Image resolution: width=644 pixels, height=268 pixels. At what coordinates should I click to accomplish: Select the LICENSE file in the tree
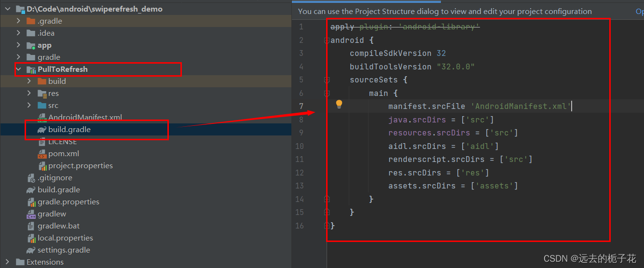coord(62,142)
